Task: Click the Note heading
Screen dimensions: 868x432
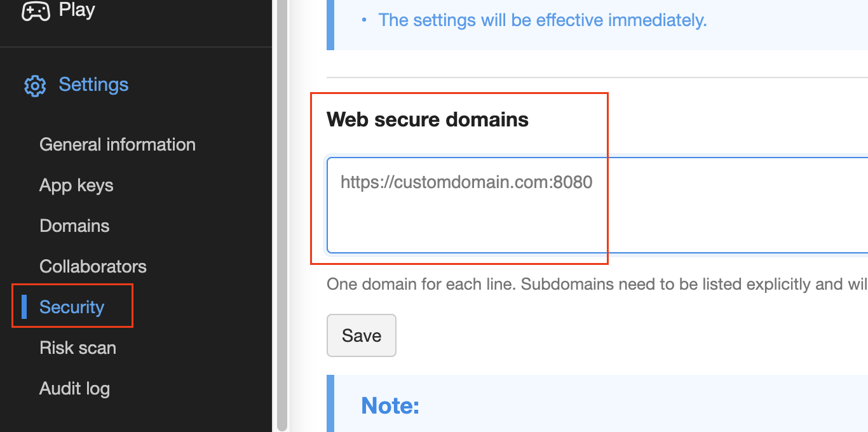Action: tap(390, 405)
